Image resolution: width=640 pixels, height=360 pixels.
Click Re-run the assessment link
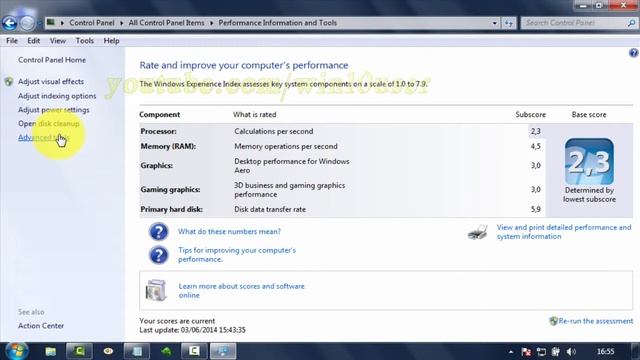596,321
